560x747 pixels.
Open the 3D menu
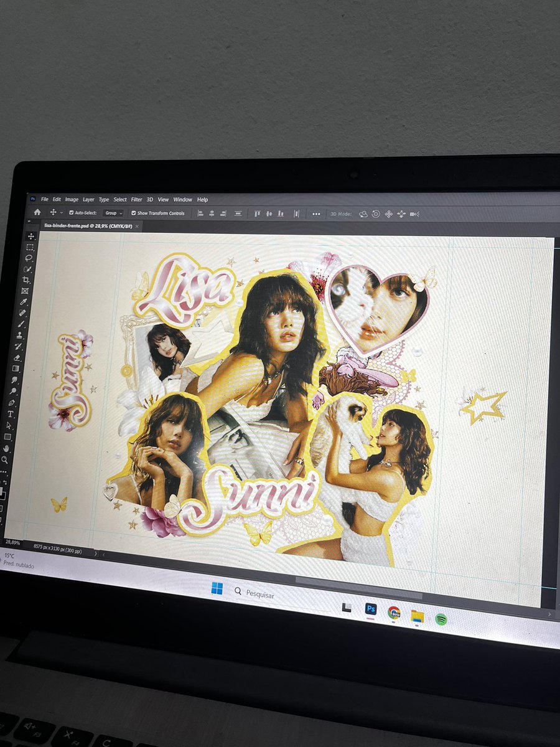point(150,200)
